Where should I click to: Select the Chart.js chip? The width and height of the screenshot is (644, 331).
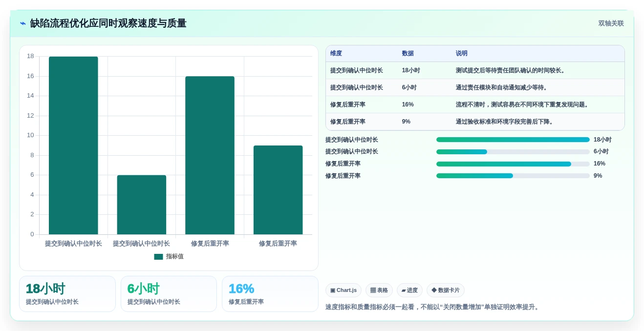point(343,290)
